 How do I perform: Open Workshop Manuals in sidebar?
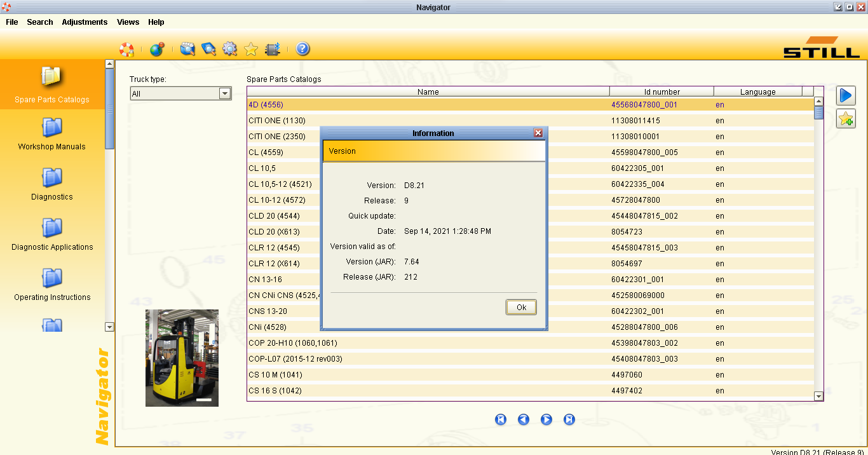(52, 134)
